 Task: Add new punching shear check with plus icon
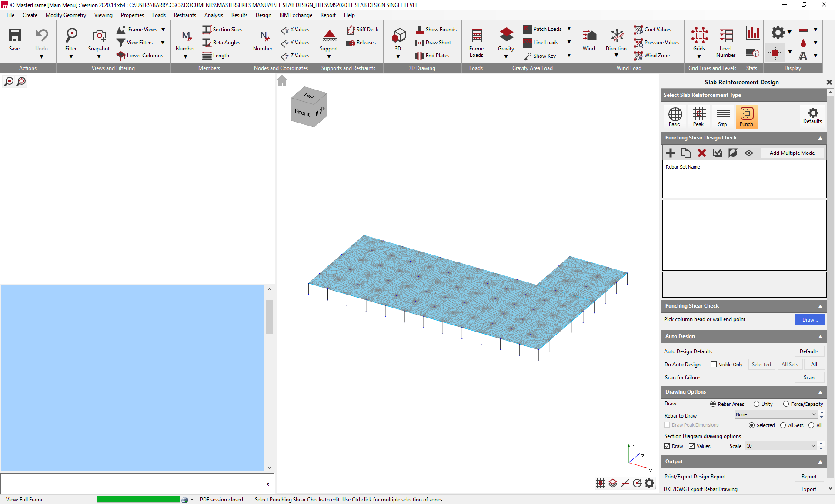[x=670, y=153]
